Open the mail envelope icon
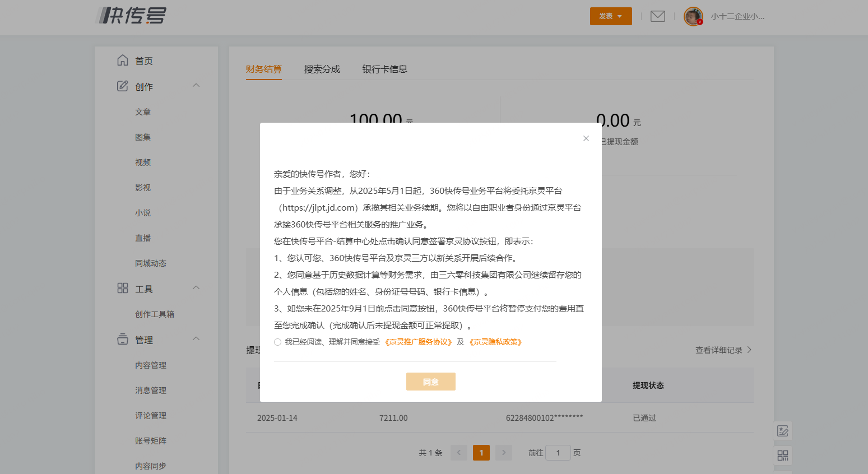 [x=658, y=16]
